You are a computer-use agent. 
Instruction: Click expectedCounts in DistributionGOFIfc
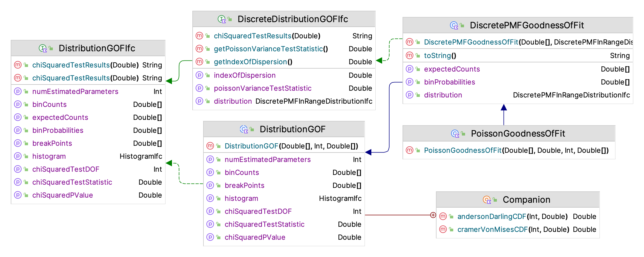[x=60, y=117]
